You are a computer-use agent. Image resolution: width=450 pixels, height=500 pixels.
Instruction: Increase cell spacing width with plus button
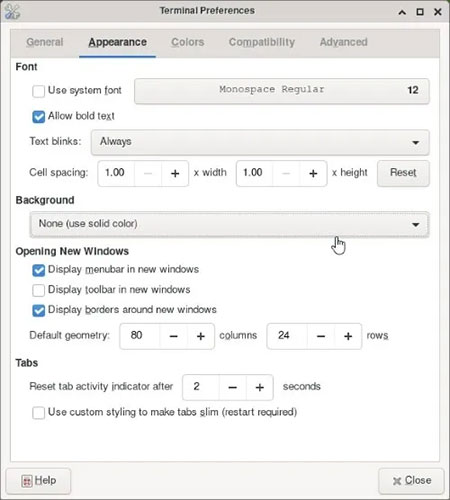point(175,173)
